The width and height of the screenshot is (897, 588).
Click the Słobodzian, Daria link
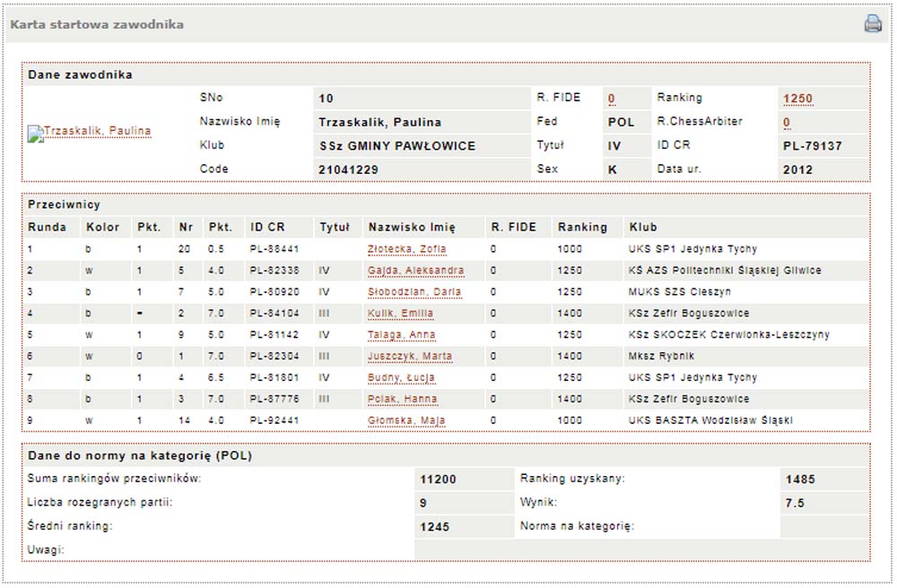[x=414, y=292]
